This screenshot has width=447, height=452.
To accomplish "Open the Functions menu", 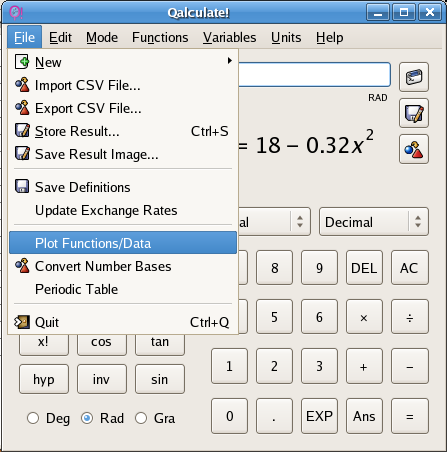I will pyautogui.click(x=160, y=37).
